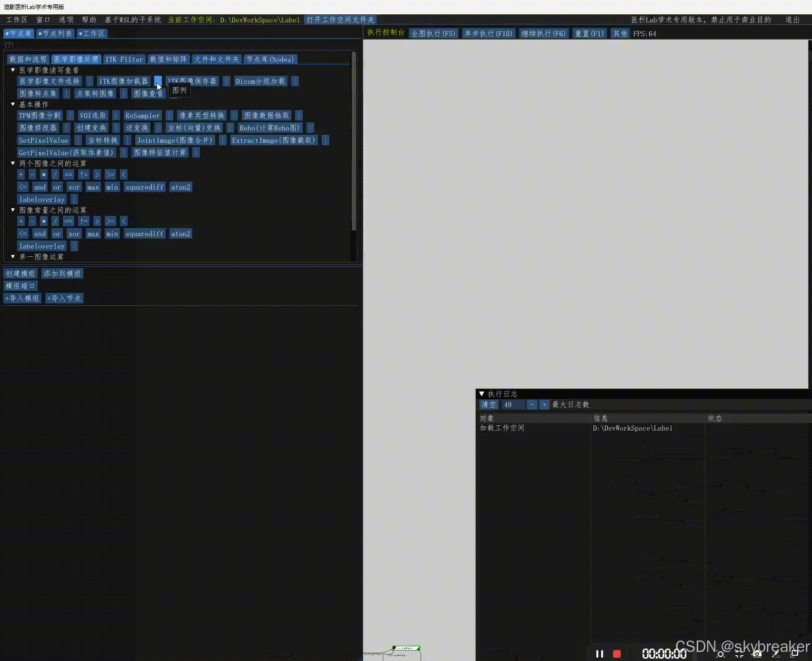The width and height of the screenshot is (812, 661).
Task: Click the legend button beside 点集转图像
Action: [x=124, y=94]
